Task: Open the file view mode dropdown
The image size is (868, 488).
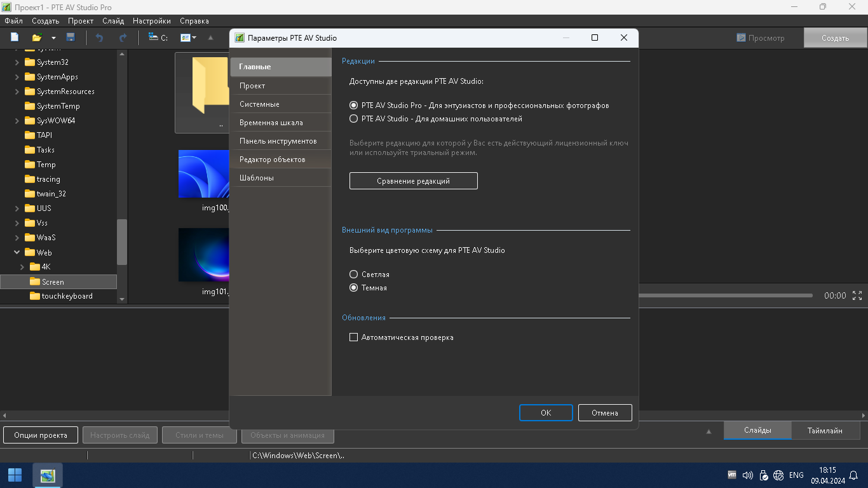Action: pyautogui.click(x=189, y=37)
